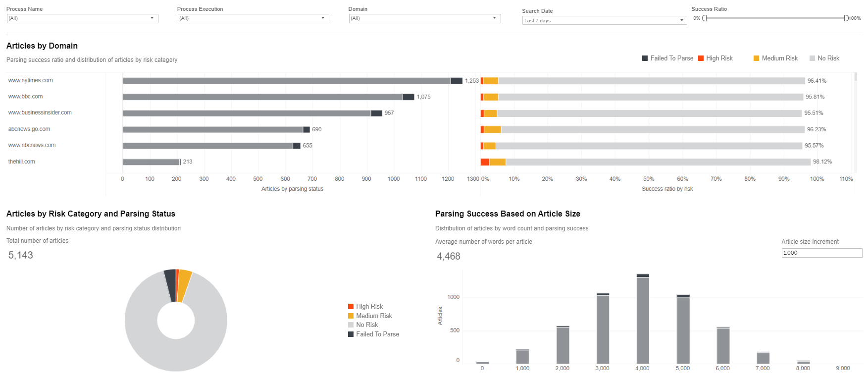The width and height of the screenshot is (868, 382).
Task: Select the www.nytimes.com domain row label
Action: (x=31, y=80)
